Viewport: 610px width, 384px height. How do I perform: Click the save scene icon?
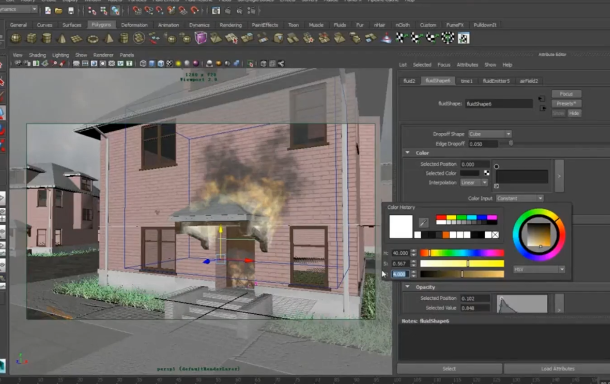click(70, 11)
